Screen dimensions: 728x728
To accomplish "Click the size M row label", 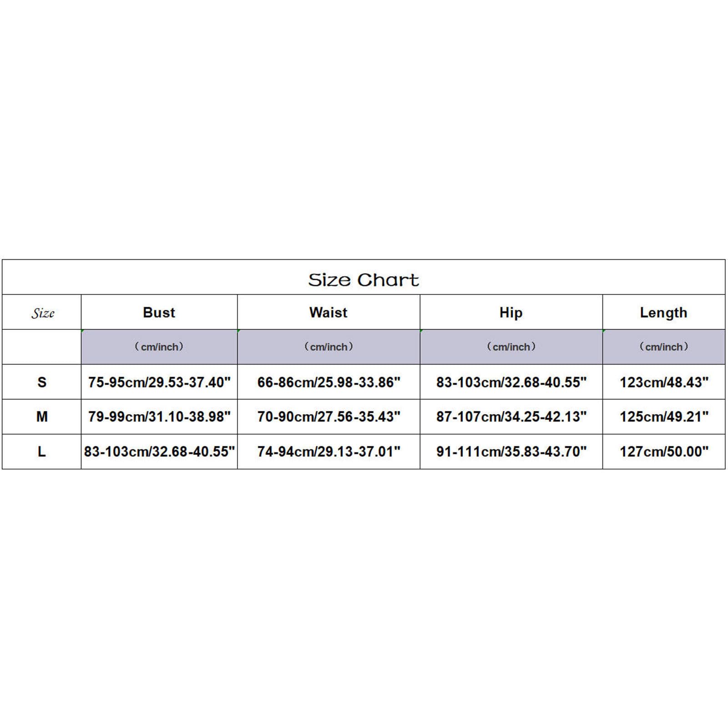I will (42, 416).
